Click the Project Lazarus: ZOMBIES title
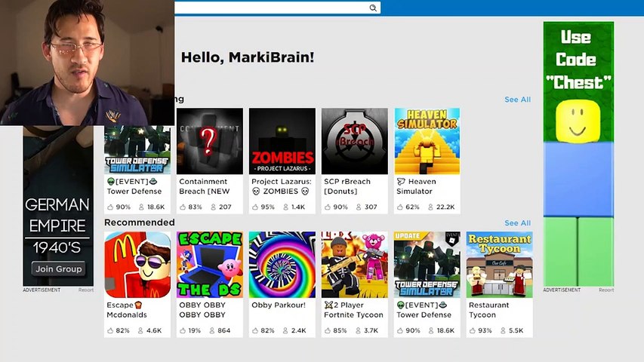 point(282,186)
